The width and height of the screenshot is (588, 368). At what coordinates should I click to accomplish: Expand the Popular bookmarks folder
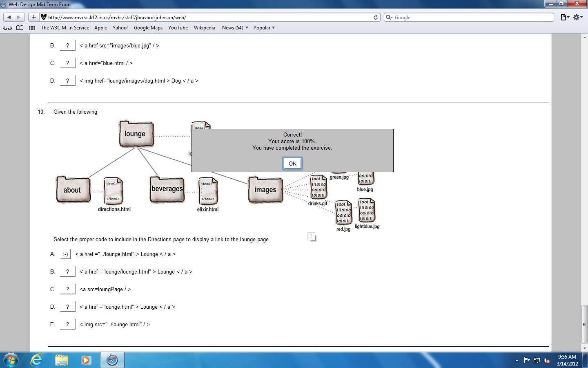(x=264, y=28)
